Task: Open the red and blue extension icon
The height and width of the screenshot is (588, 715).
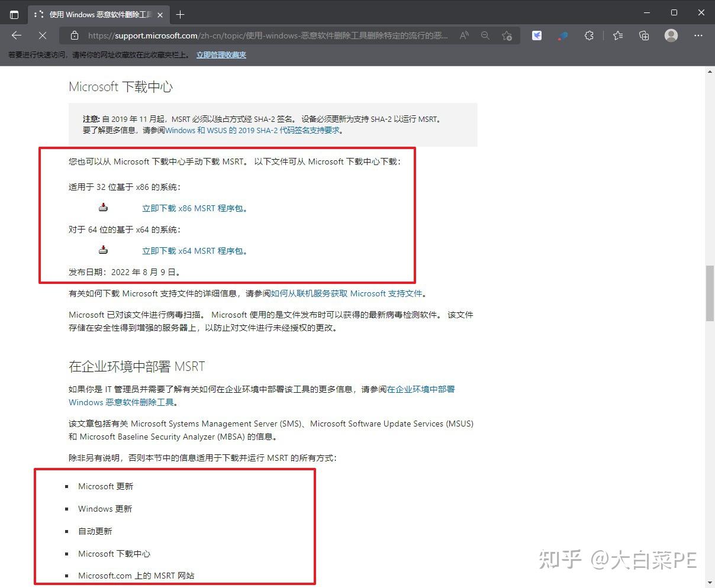Action: (x=563, y=35)
